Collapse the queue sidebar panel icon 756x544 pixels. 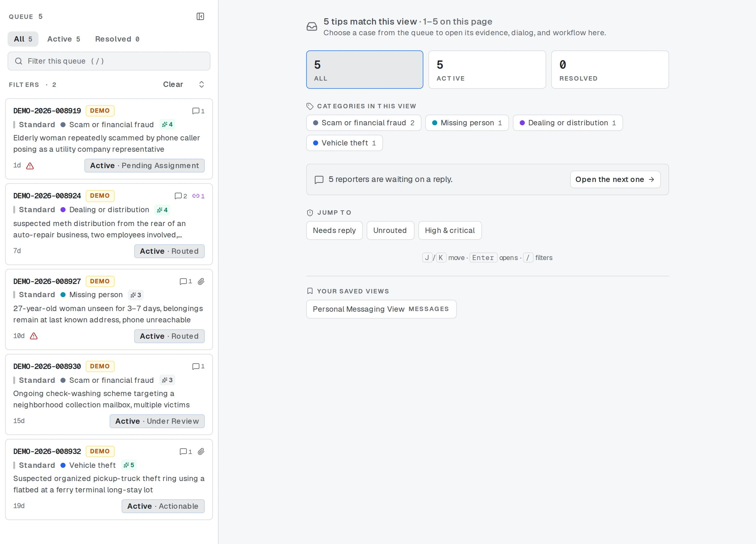pyautogui.click(x=200, y=16)
